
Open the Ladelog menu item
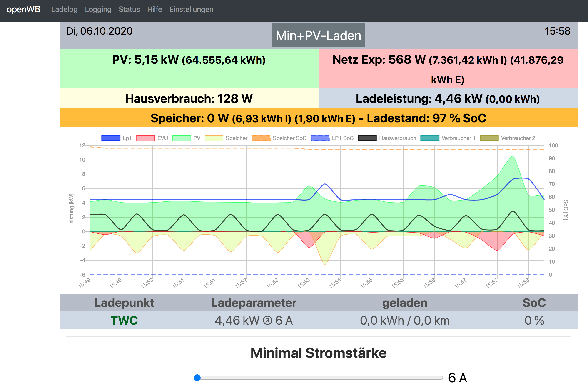tap(64, 10)
